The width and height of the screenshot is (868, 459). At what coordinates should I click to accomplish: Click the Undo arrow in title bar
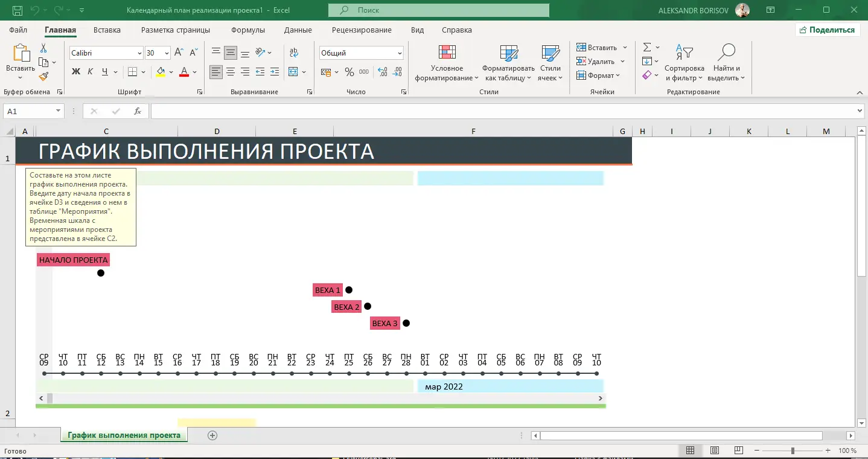(x=36, y=10)
